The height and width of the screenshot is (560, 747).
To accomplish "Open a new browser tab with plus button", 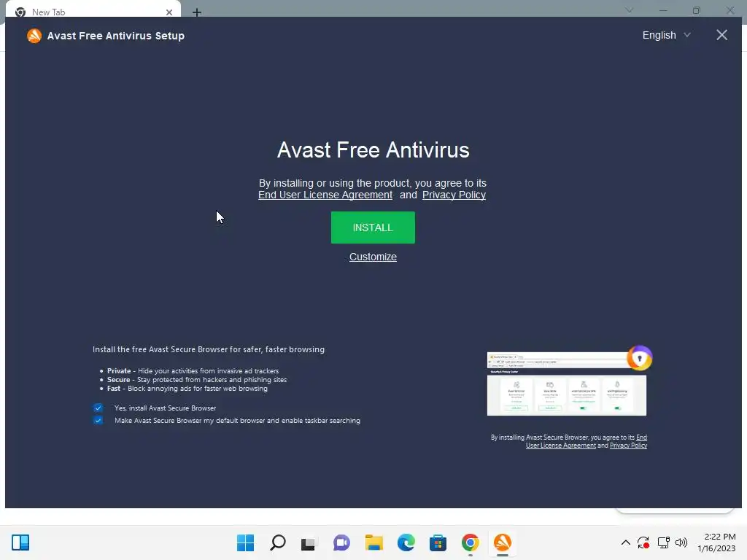I will point(197,12).
